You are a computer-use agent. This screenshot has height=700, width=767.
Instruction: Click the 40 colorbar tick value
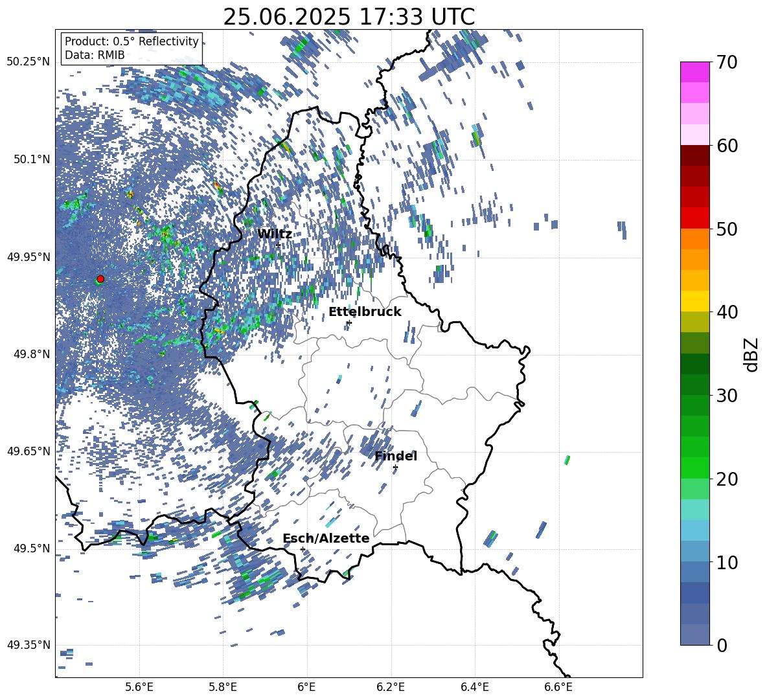pos(727,312)
